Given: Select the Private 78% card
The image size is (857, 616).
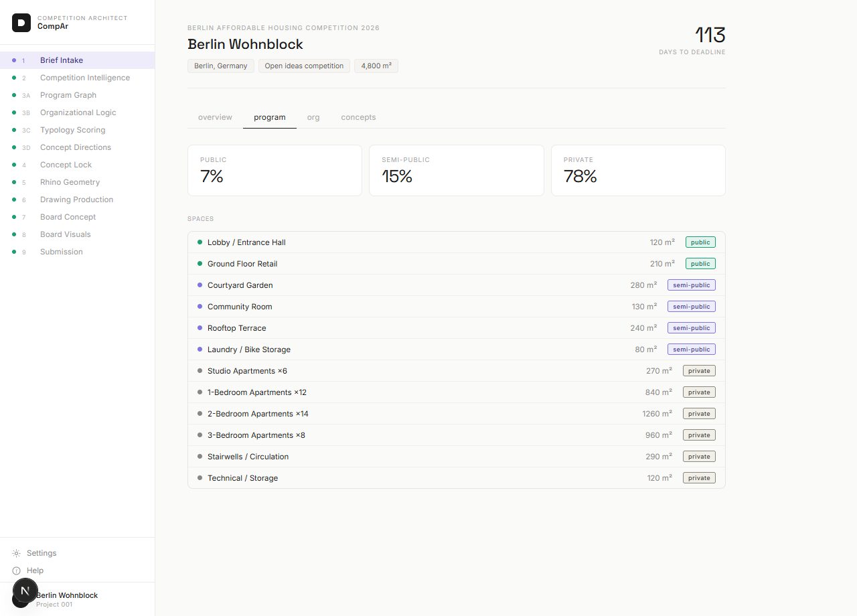Looking at the screenshot, I should [x=638, y=171].
